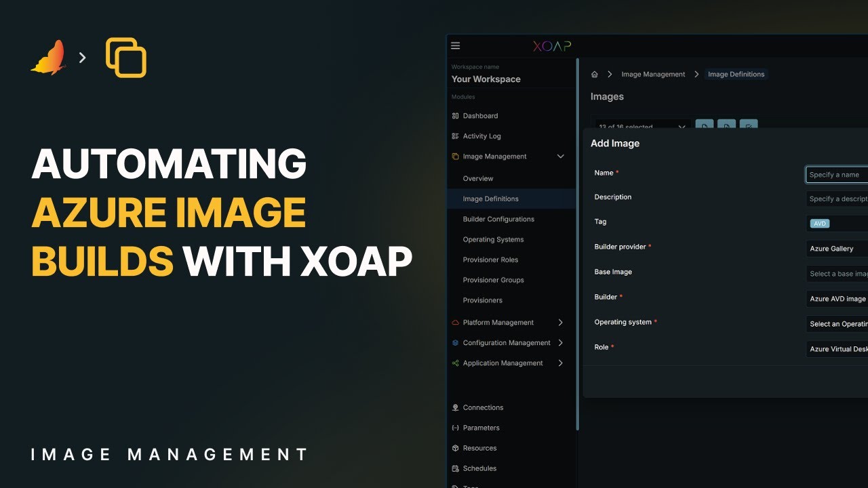Viewport: 868px width, 488px height.
Task: Click the sidebar vertical scrollbar
Action: [577, 244]
